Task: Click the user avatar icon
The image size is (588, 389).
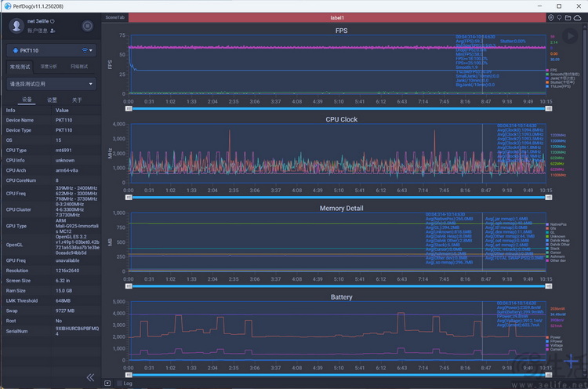Action: [16, 26]
